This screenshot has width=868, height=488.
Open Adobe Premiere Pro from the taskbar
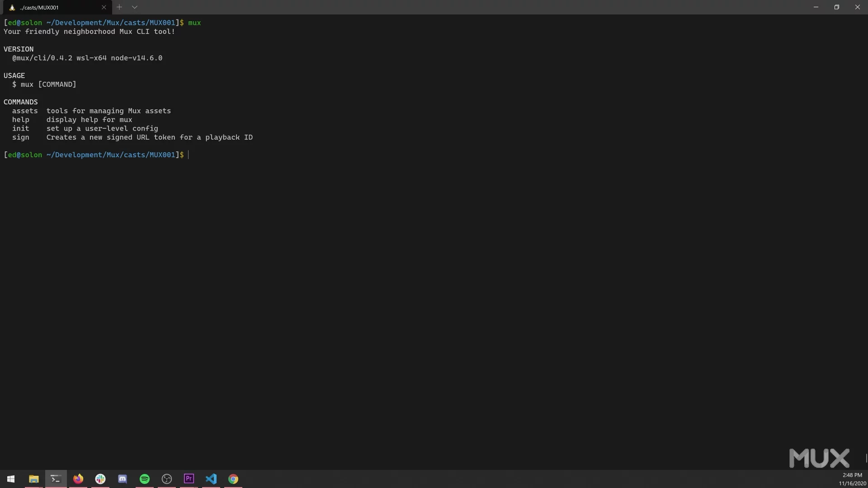[189, 479]
